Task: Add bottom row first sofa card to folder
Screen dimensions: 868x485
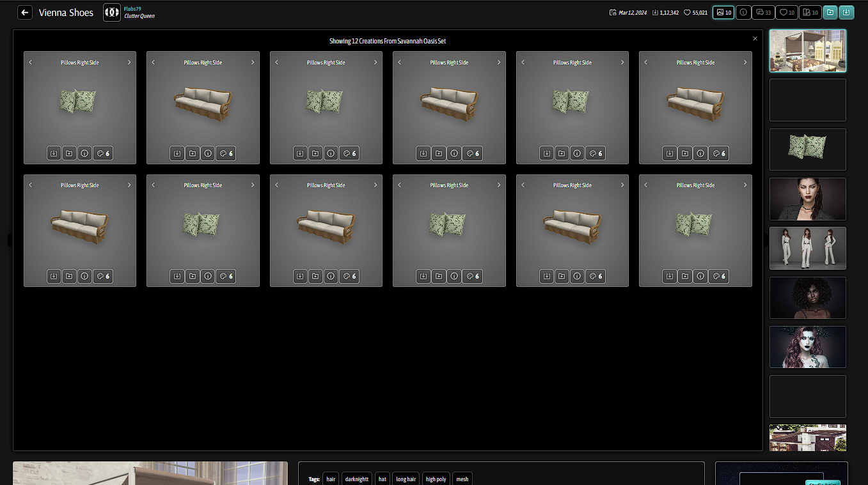Action: (x=69, y=276)
